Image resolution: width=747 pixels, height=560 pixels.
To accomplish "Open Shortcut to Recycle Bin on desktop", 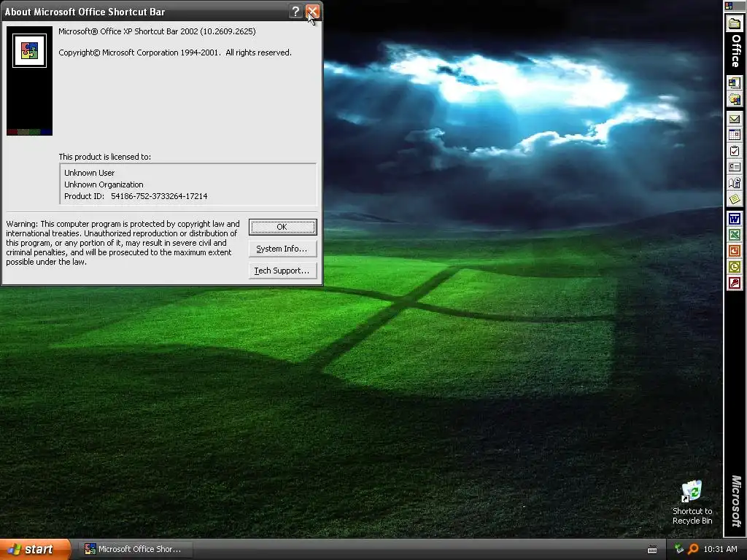I will pyautogui.click(x=692, y=503).
